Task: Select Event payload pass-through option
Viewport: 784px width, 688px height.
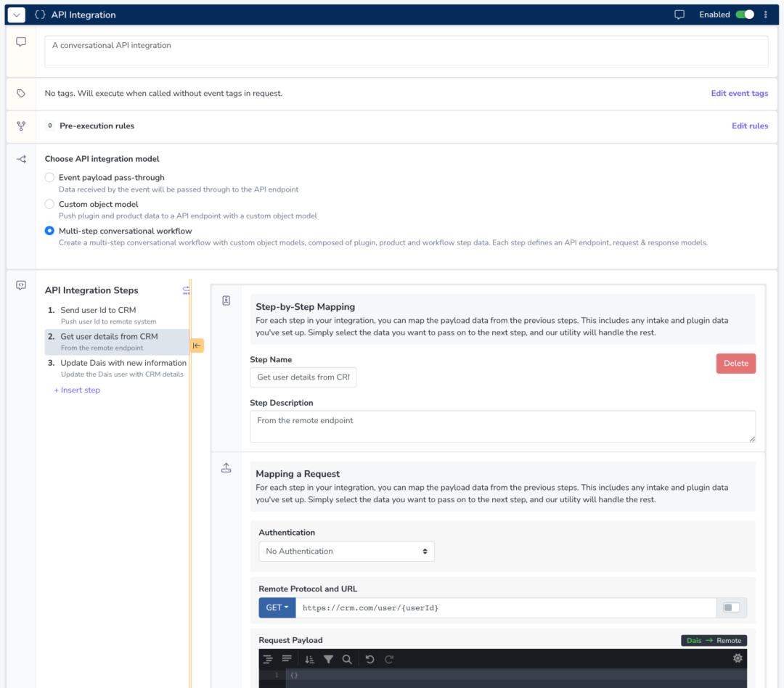Action: pos(49,178)
